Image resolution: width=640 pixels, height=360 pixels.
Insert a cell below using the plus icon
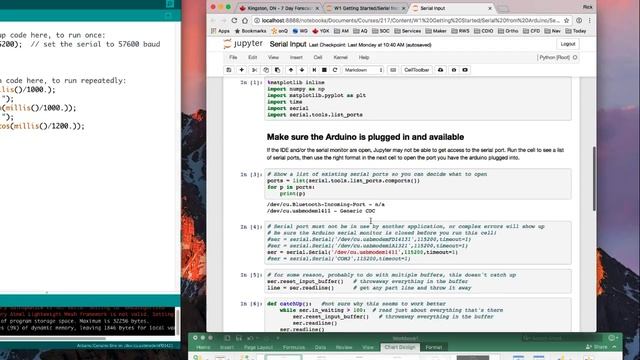coord(241,70)
